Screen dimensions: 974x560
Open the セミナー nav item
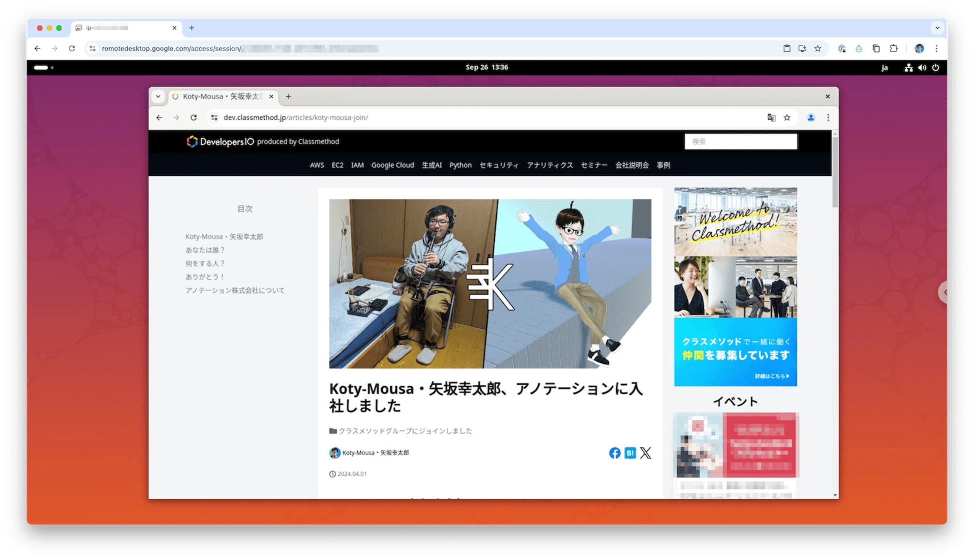594,165
